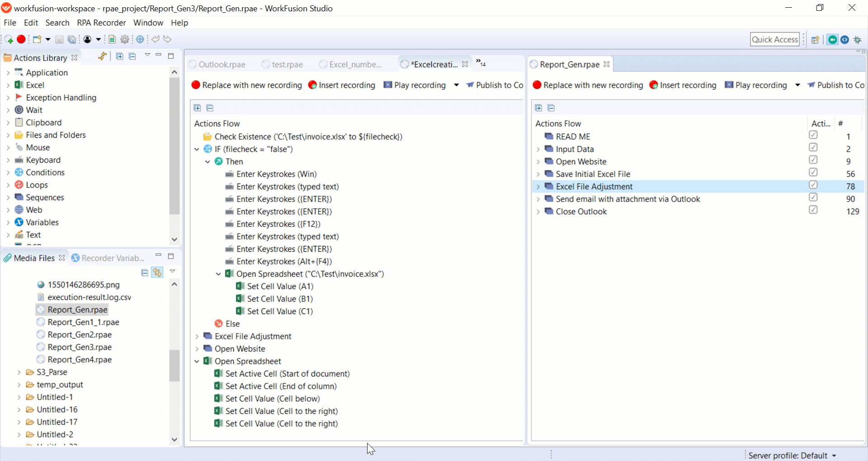Open the Window menu
The image size is (868, 461).
click(x=148, y=23)
